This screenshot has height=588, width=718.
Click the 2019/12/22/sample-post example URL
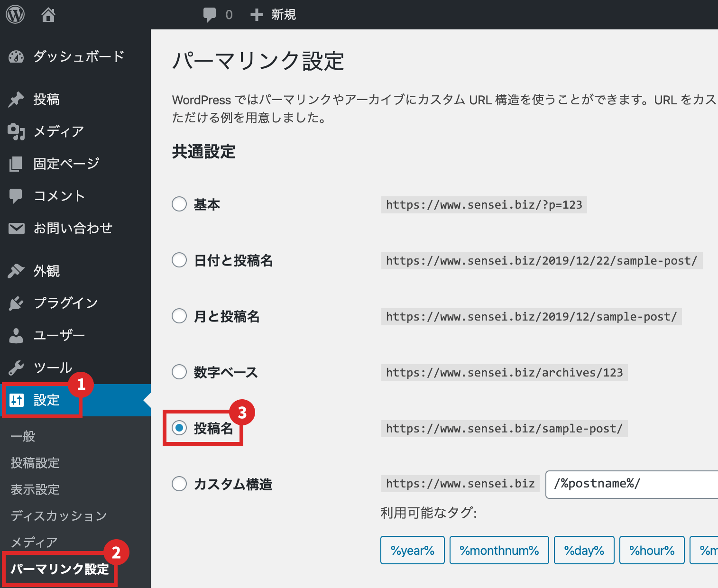click(542, 261)
